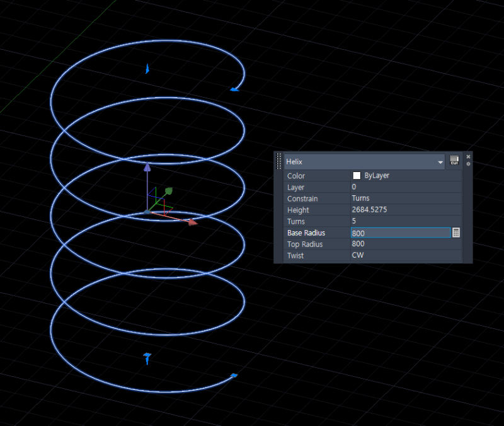
Task: Select the Base Radius field showing 800
Action: [391, 233]
